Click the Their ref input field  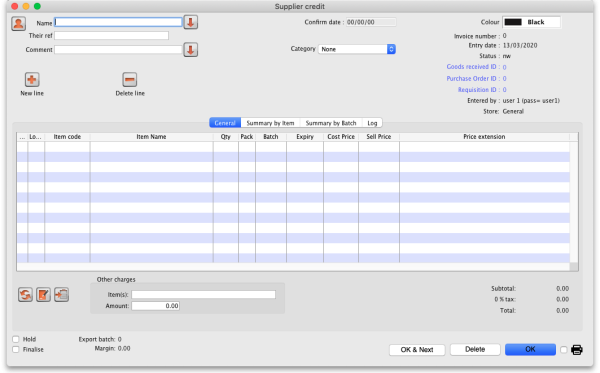tap(111, 36)
